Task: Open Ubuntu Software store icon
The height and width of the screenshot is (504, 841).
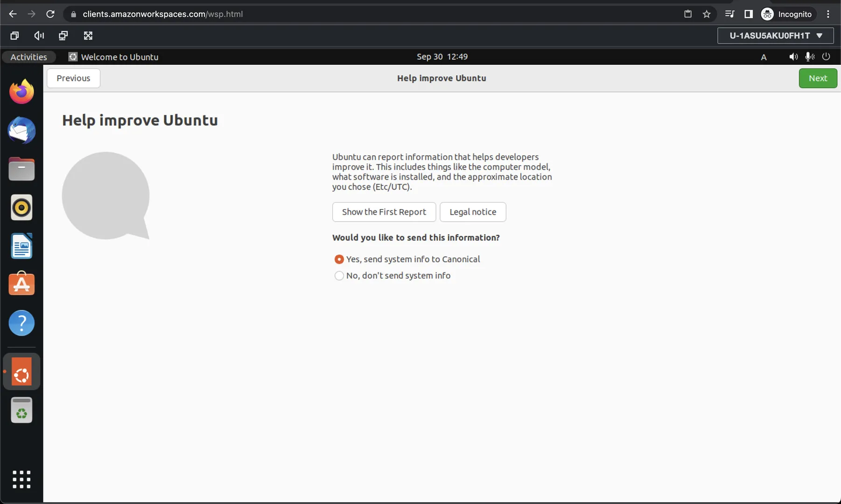Action: 21,284
